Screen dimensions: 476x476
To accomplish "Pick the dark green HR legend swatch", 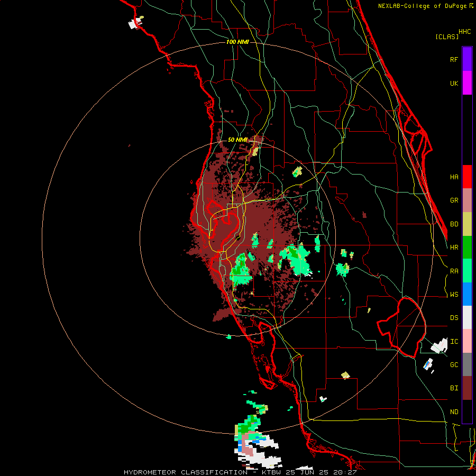I will pyautogui.click(x=467, y=248).
